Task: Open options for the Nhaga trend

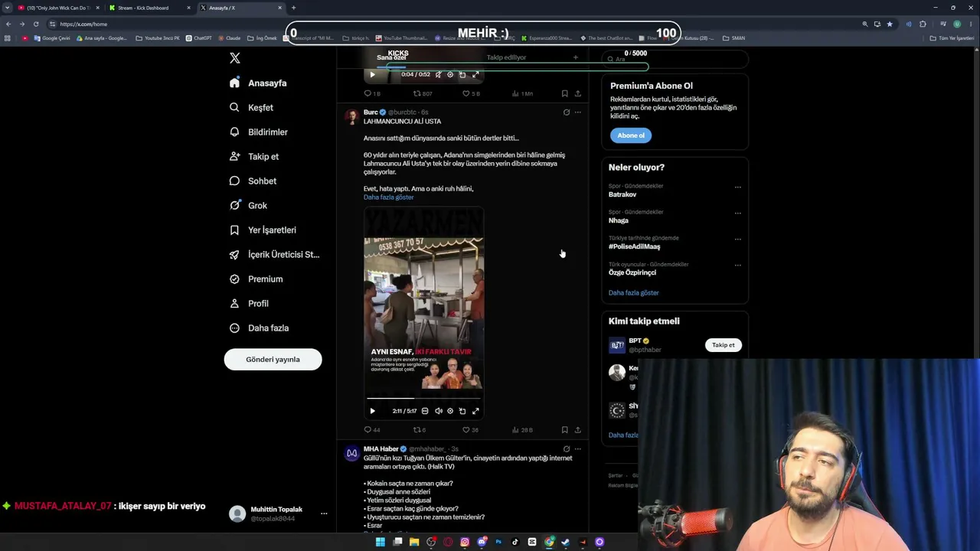Action: [x=738, y=213]
